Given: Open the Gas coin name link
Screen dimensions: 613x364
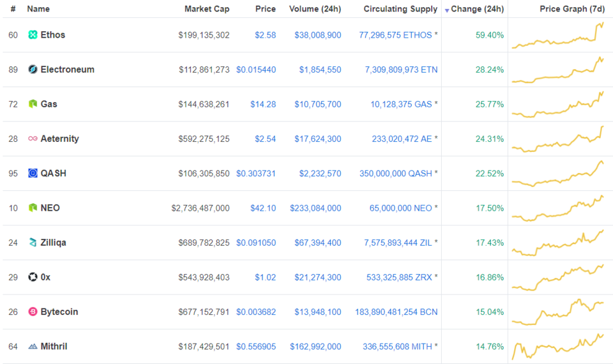Looking at the screenshot, I should tap(49, 104).
